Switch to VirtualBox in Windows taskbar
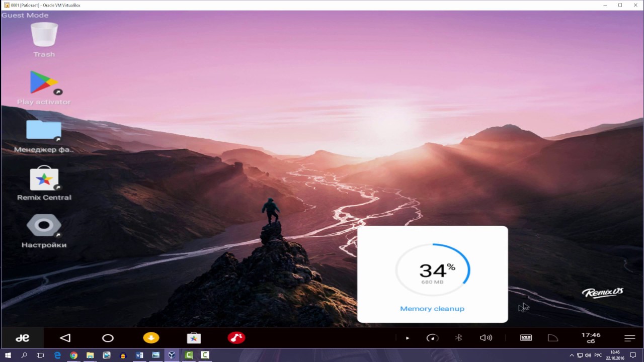 pyautogui.click(x=172, y=355)
